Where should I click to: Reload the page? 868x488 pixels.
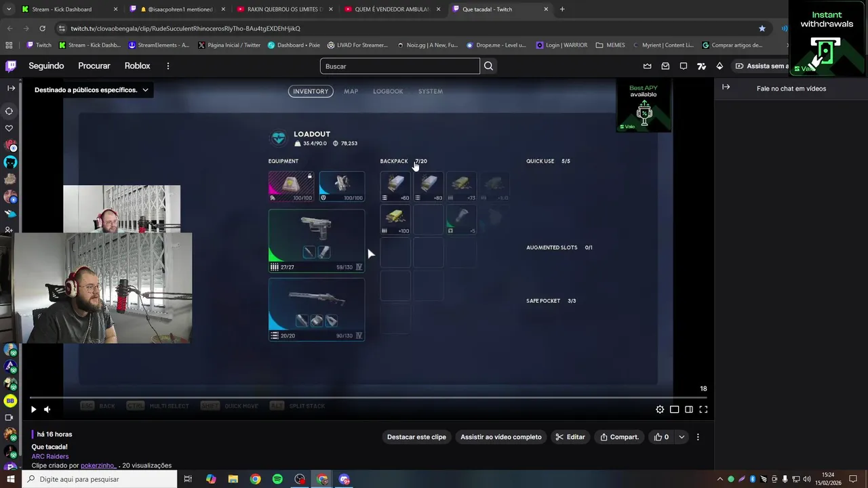click(x=42, y=28)
